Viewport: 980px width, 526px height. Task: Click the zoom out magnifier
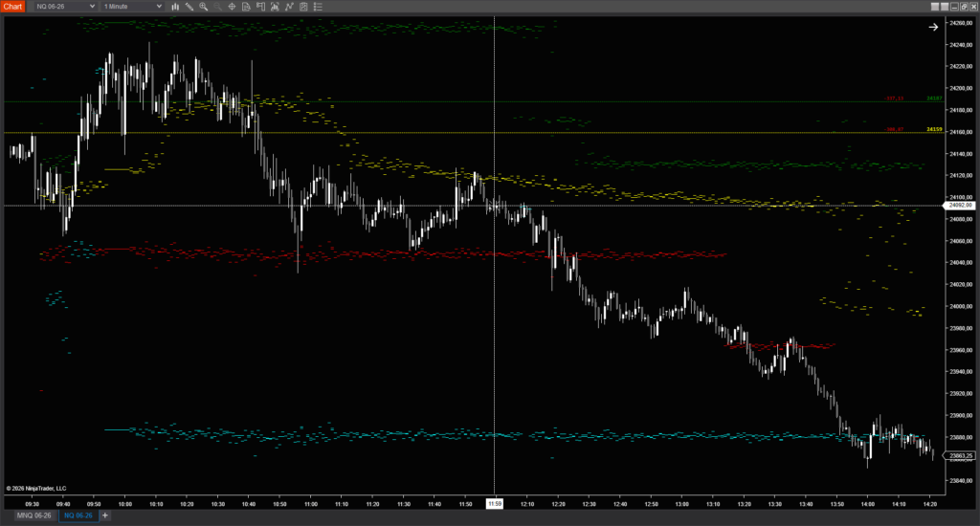click(x=217, y=7)
